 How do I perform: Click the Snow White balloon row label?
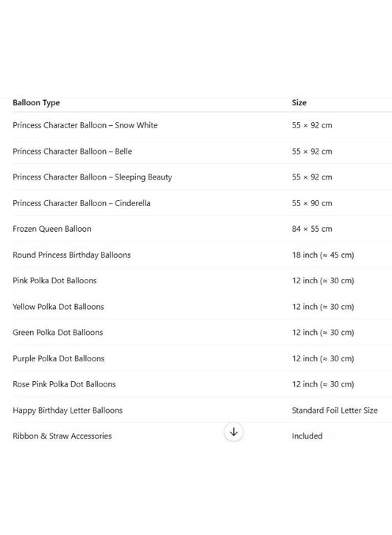[x=85, y=125]
